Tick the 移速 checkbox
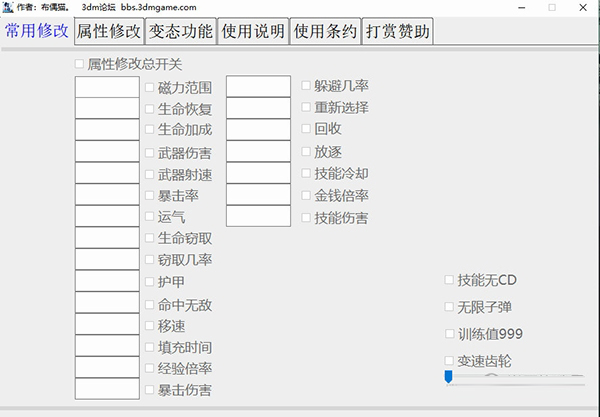This screenshot has width=600, height=417. click(149, 326)
